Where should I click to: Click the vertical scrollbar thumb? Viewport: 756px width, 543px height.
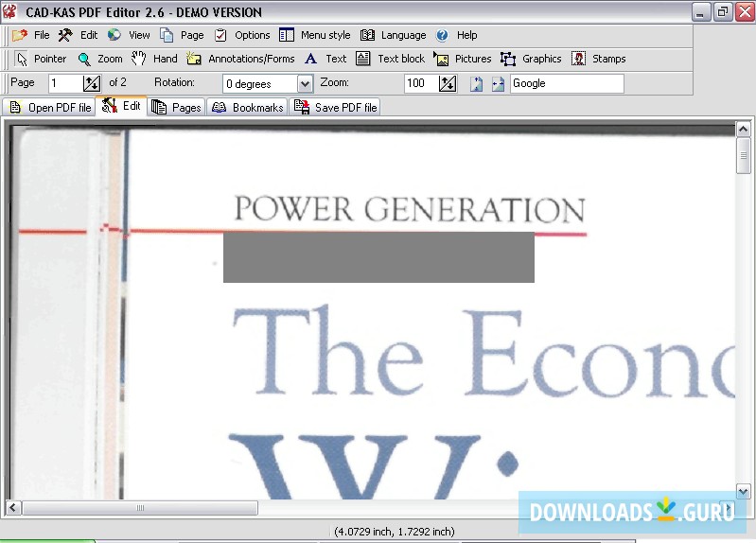pyautogui.click(x=743, y=155)
